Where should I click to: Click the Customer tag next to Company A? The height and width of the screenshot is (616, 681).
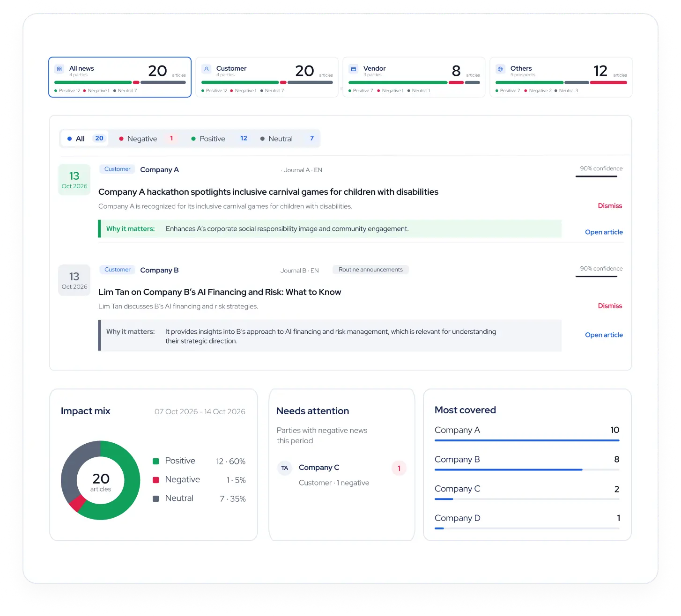pos(117,169)
